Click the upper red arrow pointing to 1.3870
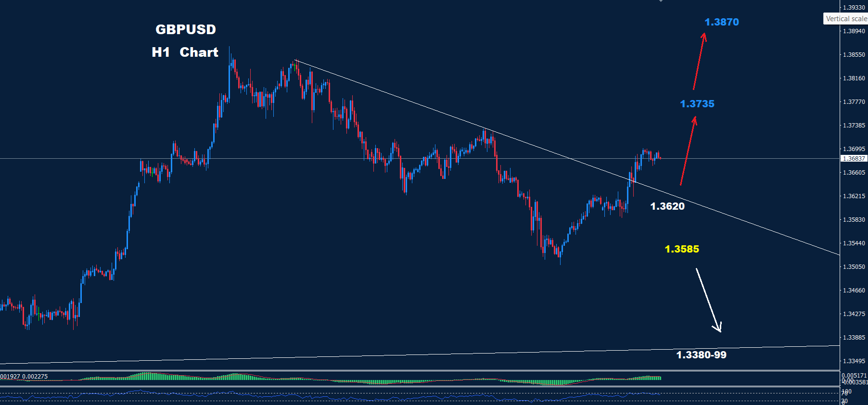The width and height of the screenshot is (868, 405). pos(699,61)
